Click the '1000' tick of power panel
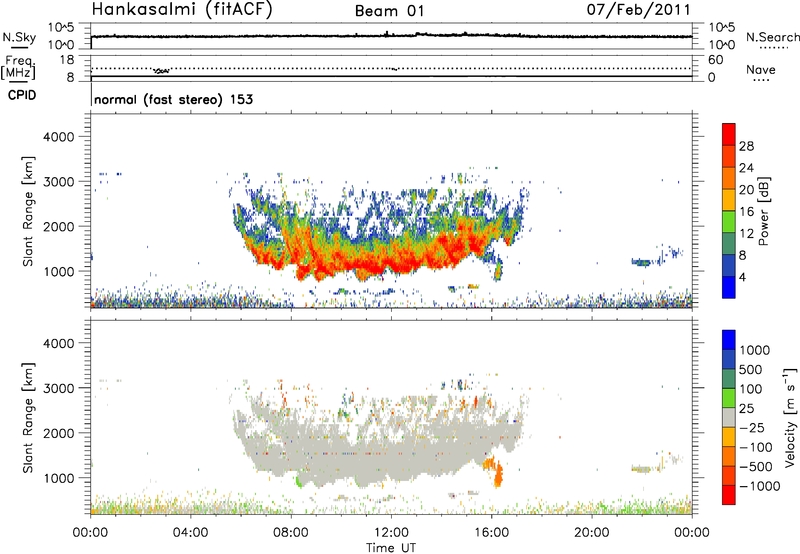 (x=58, y=271)
